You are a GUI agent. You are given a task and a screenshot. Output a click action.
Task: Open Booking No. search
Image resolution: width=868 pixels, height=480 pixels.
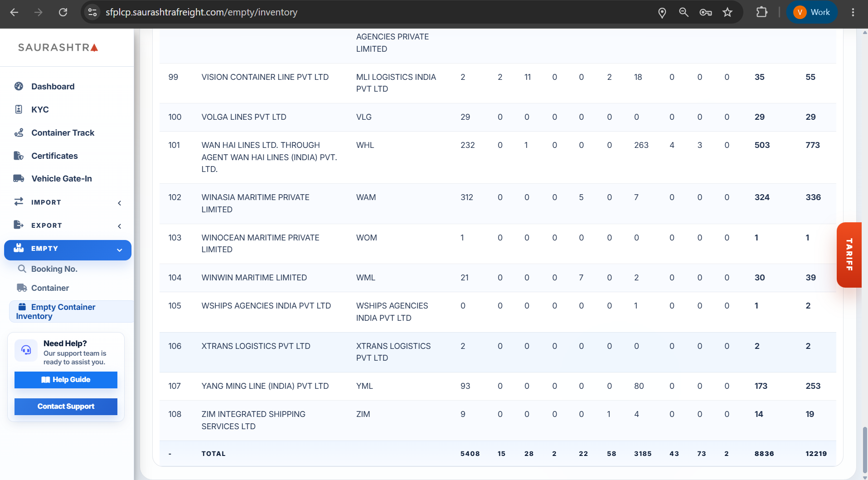pos(54,269)
